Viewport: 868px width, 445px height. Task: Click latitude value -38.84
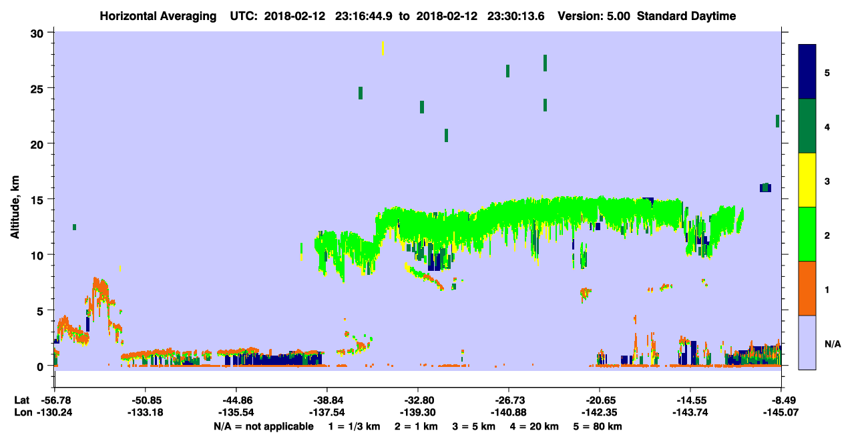pos(327,400)
